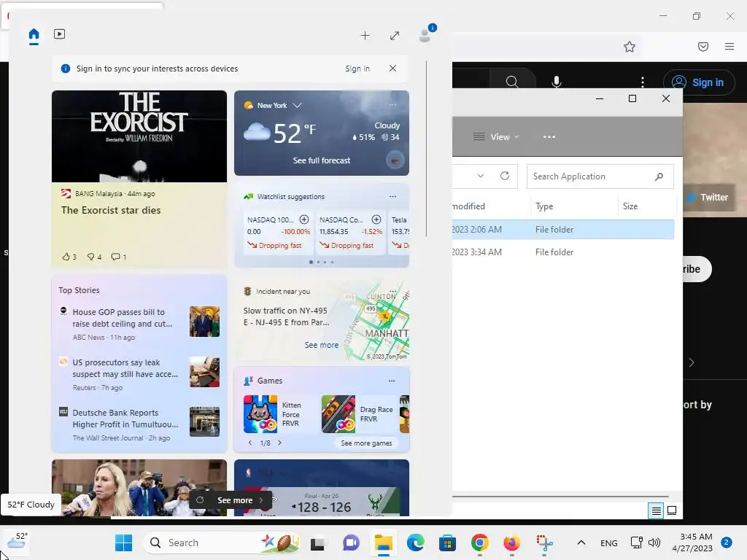Screen dimensions: 747x560
Task: Open Snipping Tool from taskbar
Action: point(544,542)
